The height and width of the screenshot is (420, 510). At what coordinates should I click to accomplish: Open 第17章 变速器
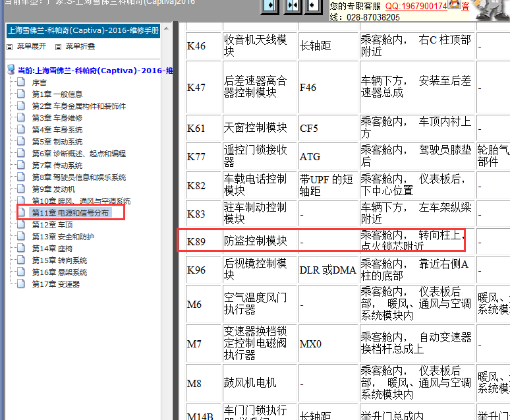coord(56,284)
